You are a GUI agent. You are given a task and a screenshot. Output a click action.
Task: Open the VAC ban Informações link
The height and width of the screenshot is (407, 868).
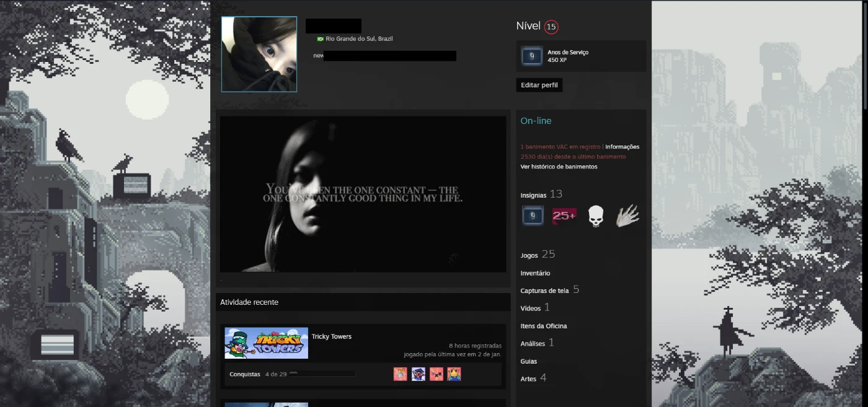(x=622, y=147)
